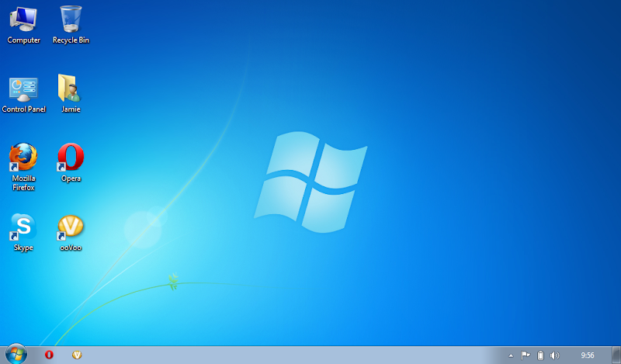
Task: Select the Recycle Bin icon
Action: tap(71, 25)
